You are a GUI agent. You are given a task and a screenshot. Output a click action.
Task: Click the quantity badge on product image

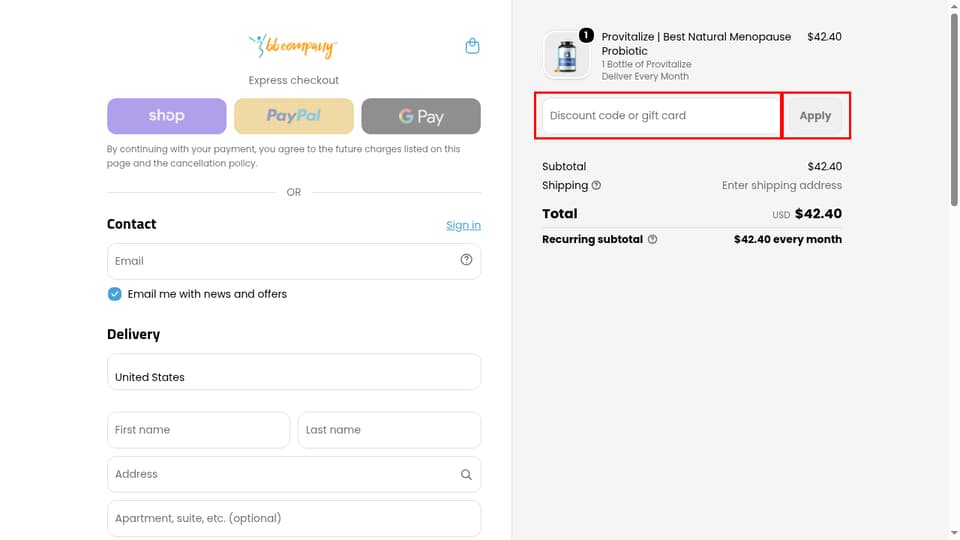point(586,35)
